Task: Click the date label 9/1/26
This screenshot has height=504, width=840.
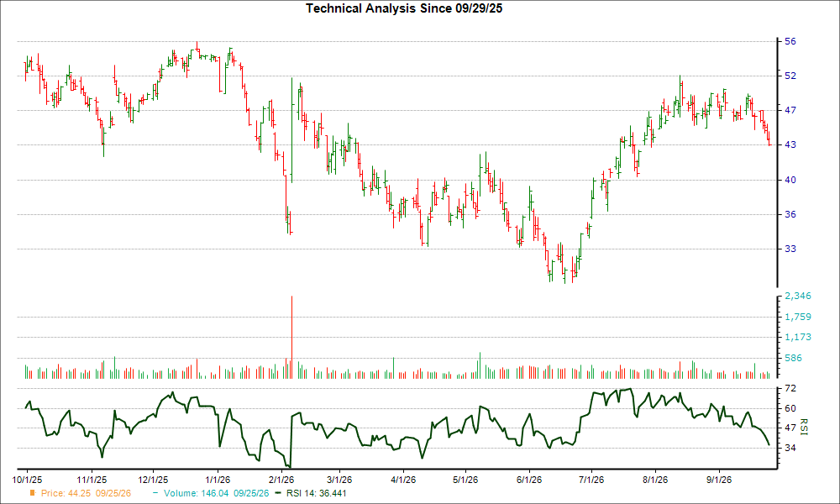Action: point(719,480)
